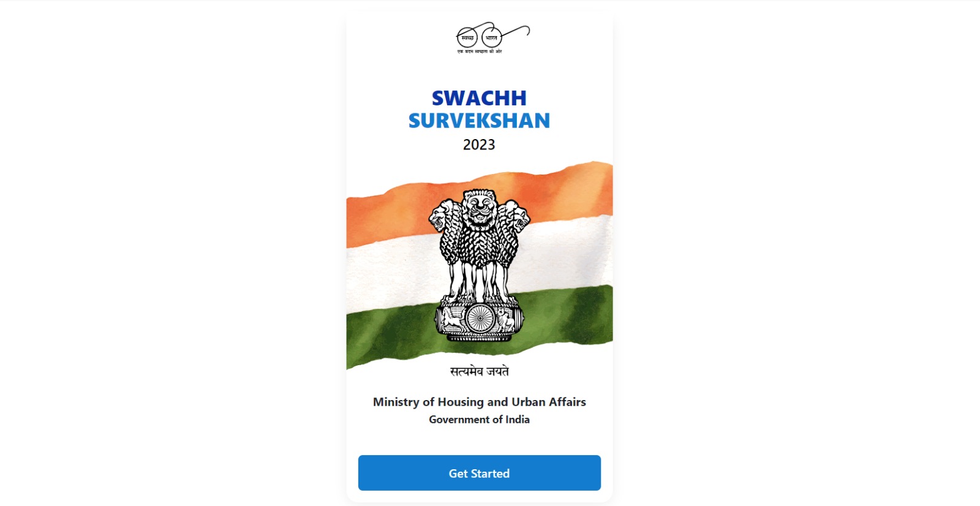Click the Ashoka Chakra wheel on emblem base
The image size is (980, 506).
[480, 319]
